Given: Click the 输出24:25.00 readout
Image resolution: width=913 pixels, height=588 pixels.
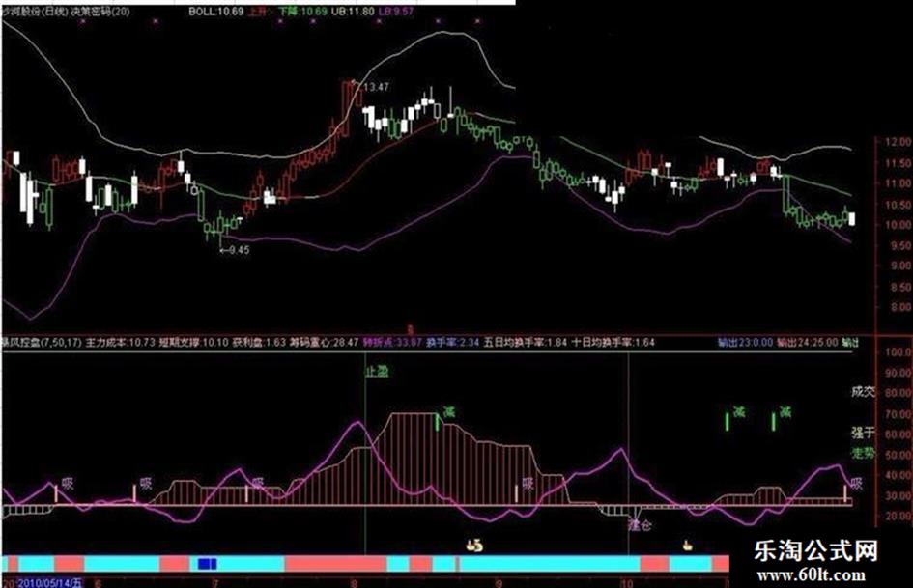Looking at the screenshot, I should point(808,343).
